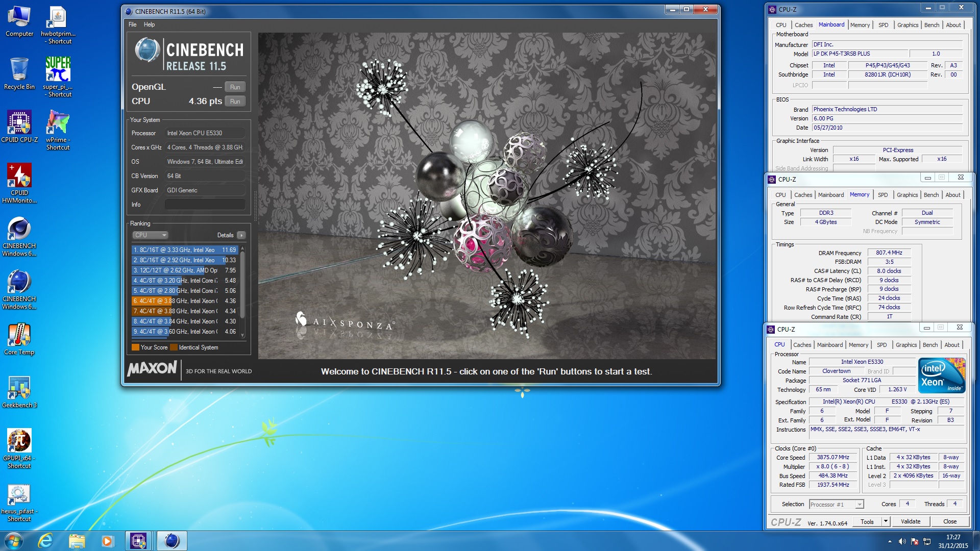Click the Close button in CPU-Z

click(x=949, y=521)
